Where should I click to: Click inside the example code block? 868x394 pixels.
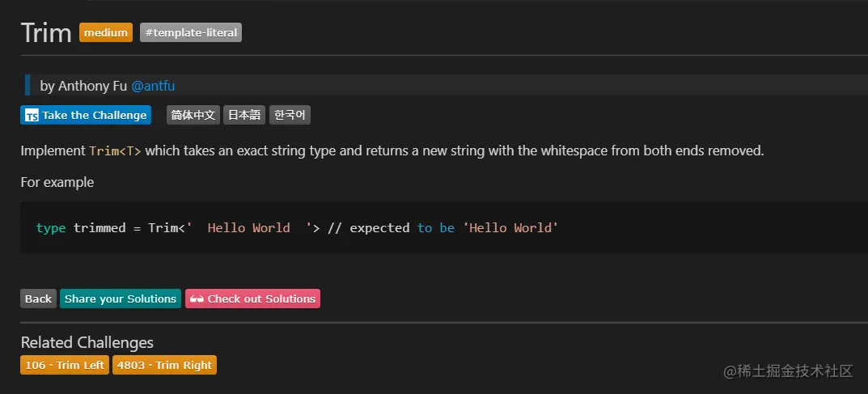point(444,227)
